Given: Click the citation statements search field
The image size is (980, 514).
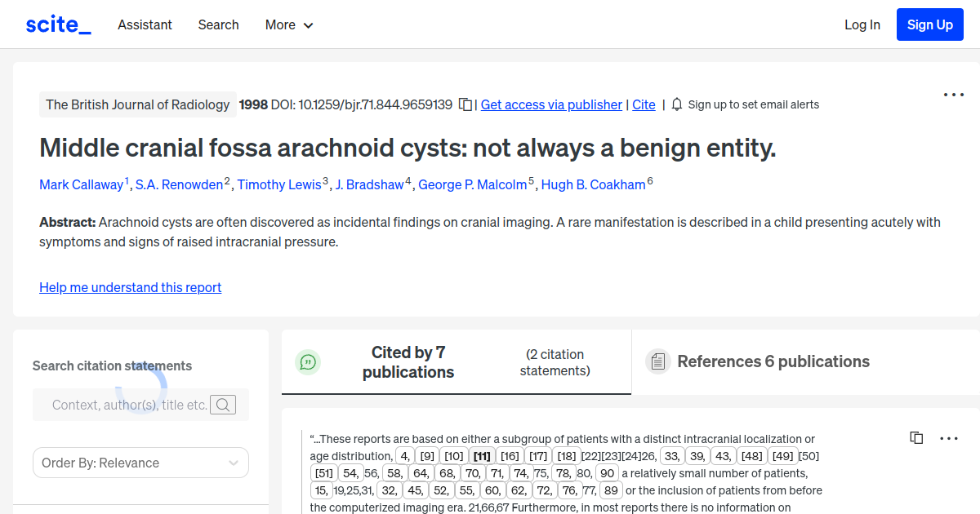Looking at the screenshot, I should pyautogui.click(x=131, y=404).
